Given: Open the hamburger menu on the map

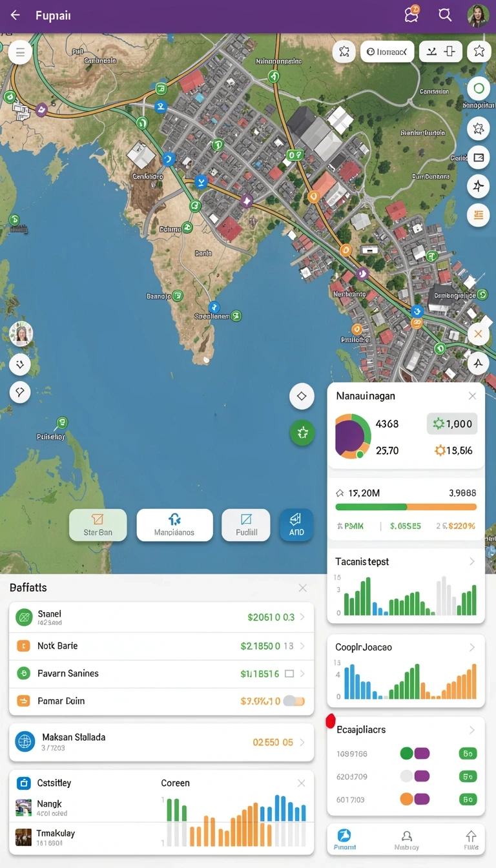Looking at the screenshot, I should [x=21, y=52].
